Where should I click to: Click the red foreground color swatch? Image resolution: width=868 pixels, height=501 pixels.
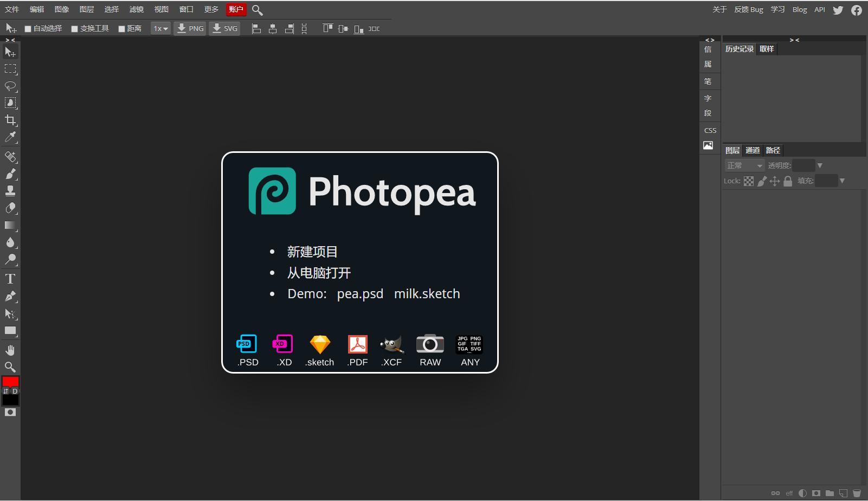pyautogui.click(x=8, y=381)
